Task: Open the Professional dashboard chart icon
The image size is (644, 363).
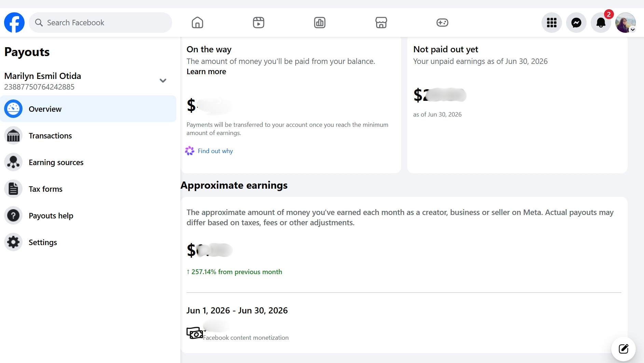Action: 320,23
